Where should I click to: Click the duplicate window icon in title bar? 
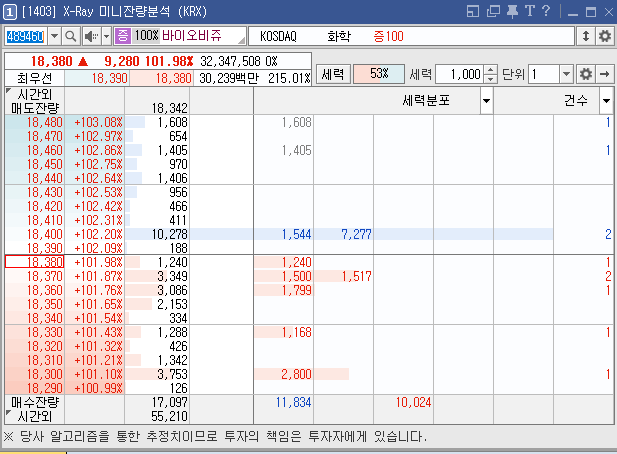point(493,11)
